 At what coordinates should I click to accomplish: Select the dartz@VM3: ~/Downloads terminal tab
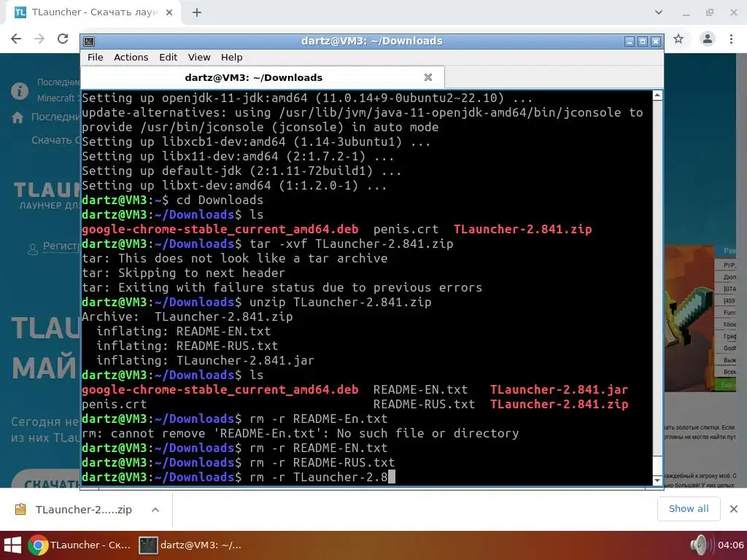tap(263, 77)
